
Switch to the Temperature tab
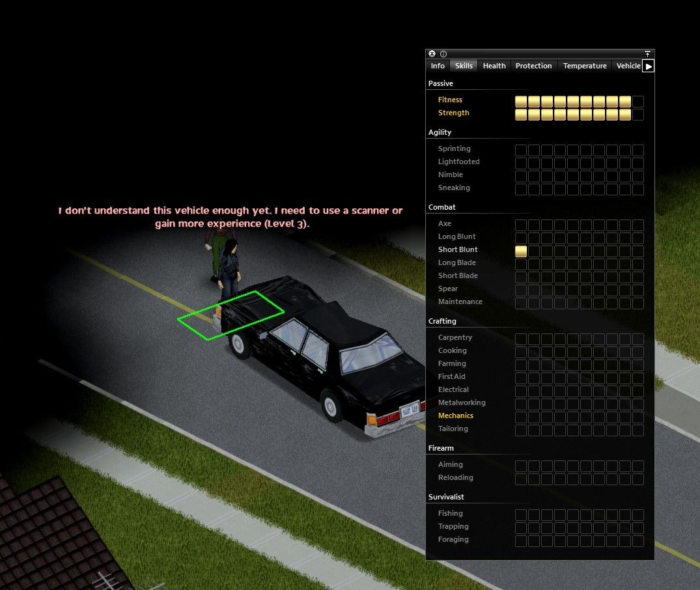coord(585,66)
